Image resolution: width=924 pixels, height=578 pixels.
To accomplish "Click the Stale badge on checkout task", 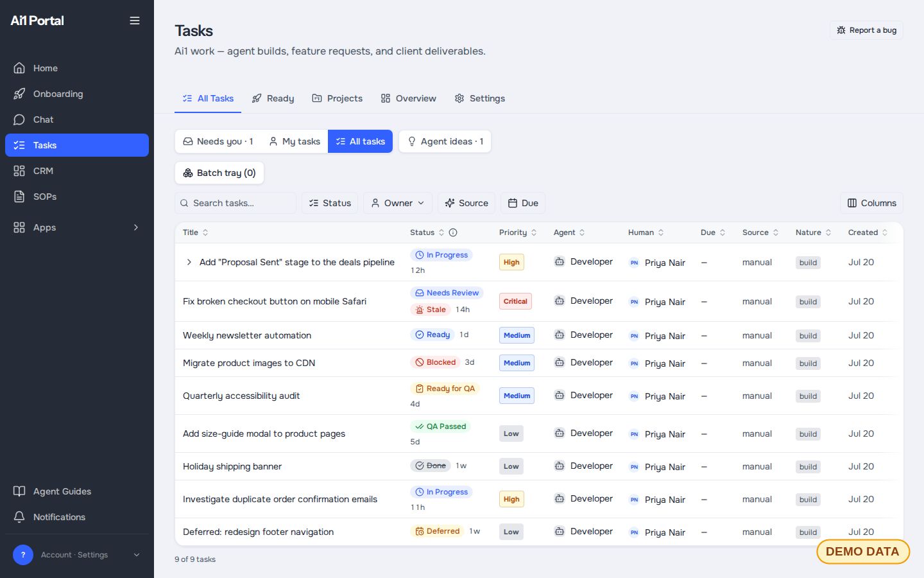I will [431, 310].
